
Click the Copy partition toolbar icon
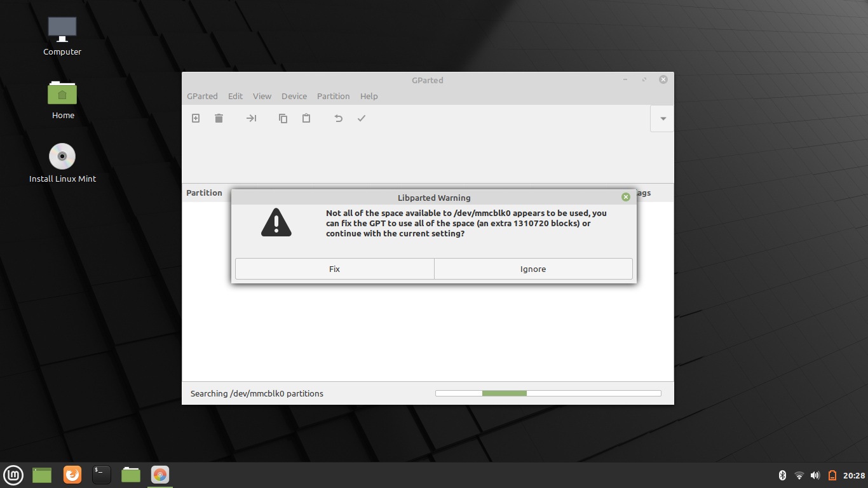point(283,118)
